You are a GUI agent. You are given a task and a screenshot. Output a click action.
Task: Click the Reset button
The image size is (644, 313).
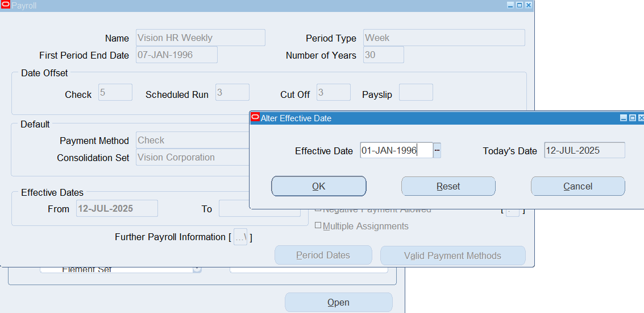click(448, 186)
